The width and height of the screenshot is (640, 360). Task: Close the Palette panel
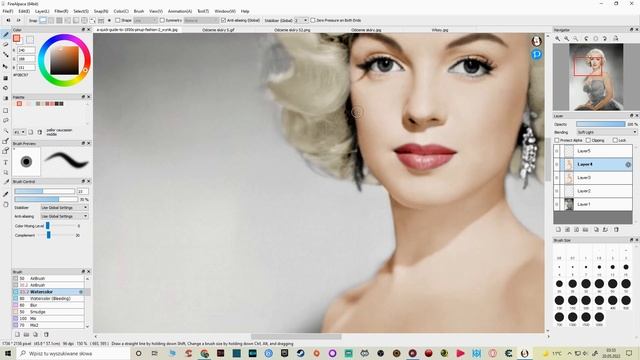click(89, 97)
